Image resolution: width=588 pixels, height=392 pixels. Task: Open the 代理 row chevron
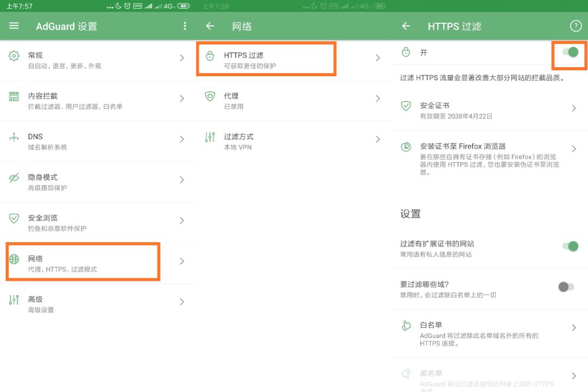[x=378, y=99]
